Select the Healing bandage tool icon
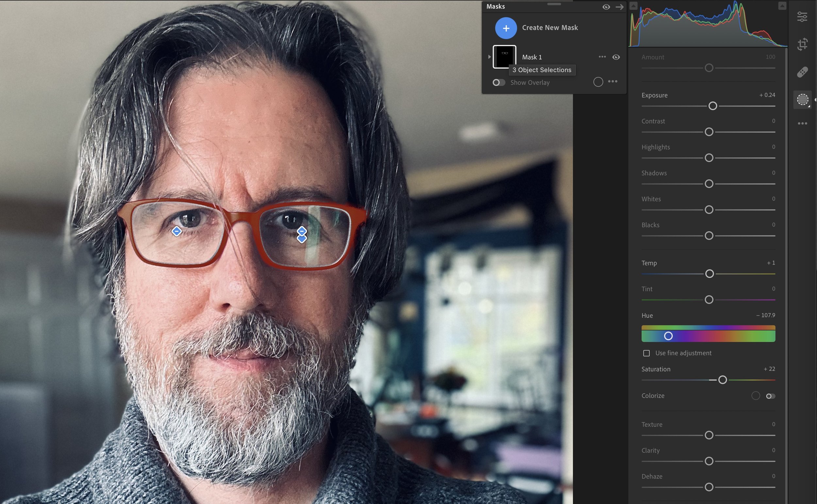This screenshot has height=504, width=817. click(x=802, y=72)
